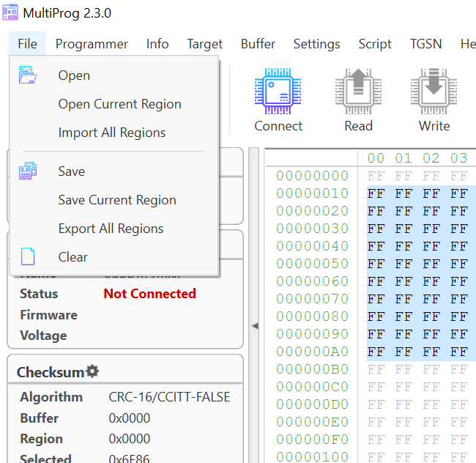This screenshot has height=463, width=476.
Task: Click the Connect chip icon
Action: 278,91
